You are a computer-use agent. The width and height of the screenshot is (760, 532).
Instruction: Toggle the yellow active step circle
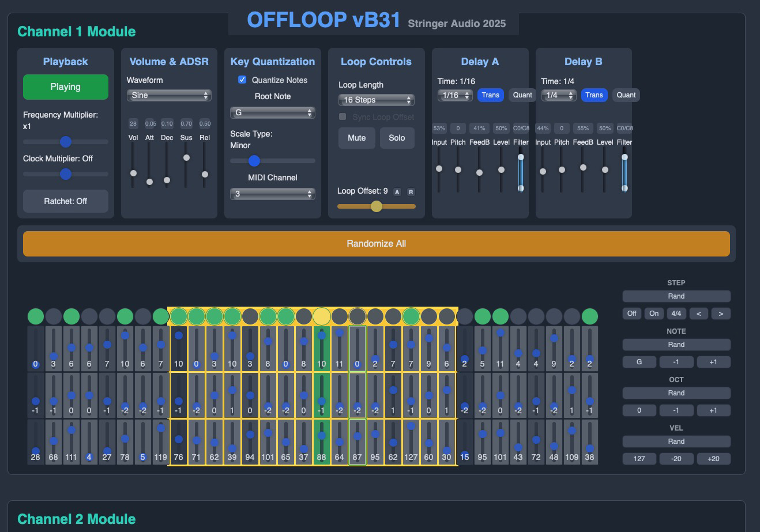321,316
